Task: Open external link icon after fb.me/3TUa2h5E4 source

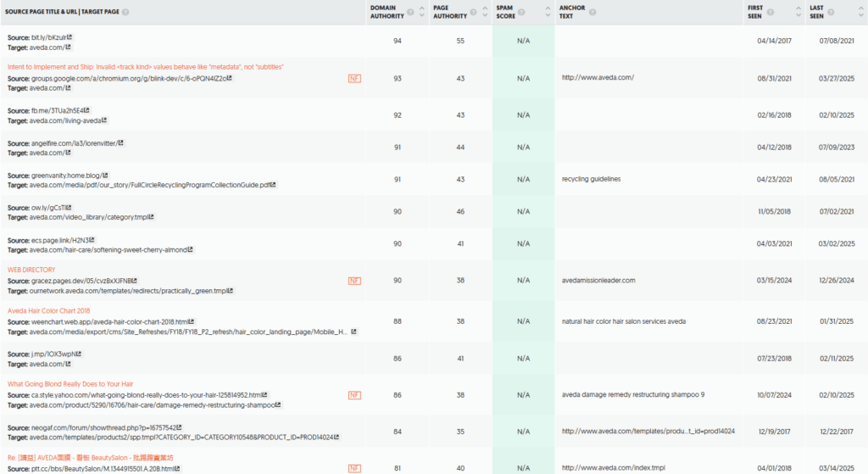Action: 87,110
